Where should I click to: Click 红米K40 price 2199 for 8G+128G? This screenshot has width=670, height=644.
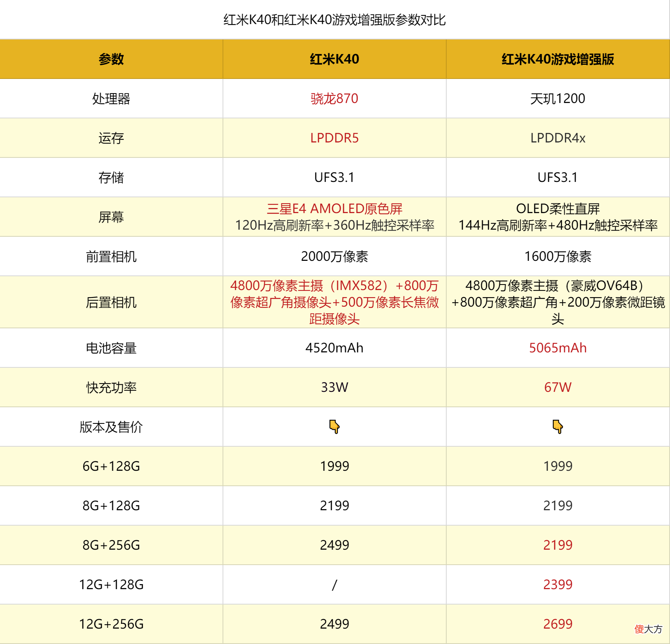click(334, 506)
